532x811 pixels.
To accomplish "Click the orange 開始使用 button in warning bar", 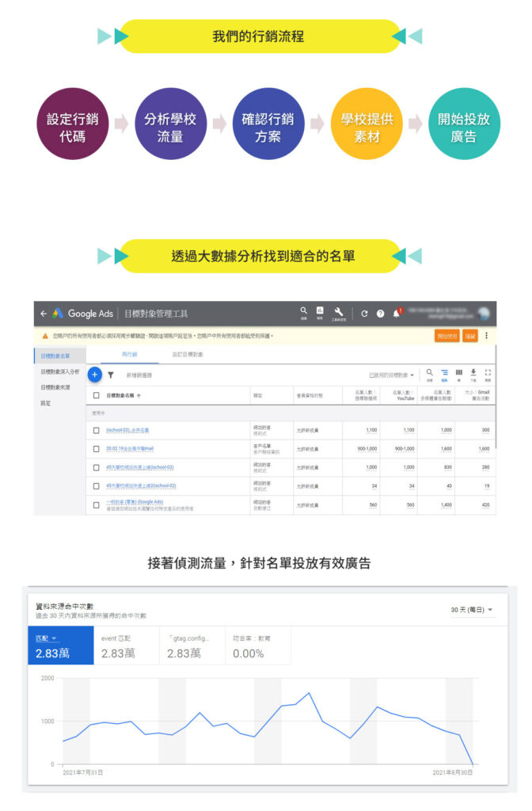I will click(x=447, y=336).
